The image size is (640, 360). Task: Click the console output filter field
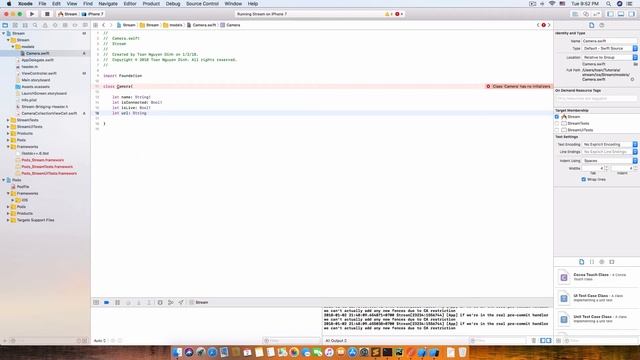(497, 340)
